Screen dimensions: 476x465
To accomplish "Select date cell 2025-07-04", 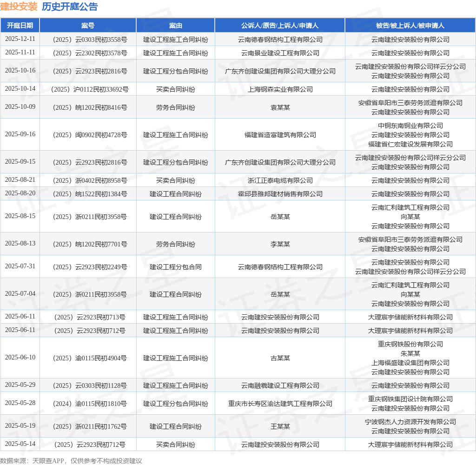I will coord(20,294).
